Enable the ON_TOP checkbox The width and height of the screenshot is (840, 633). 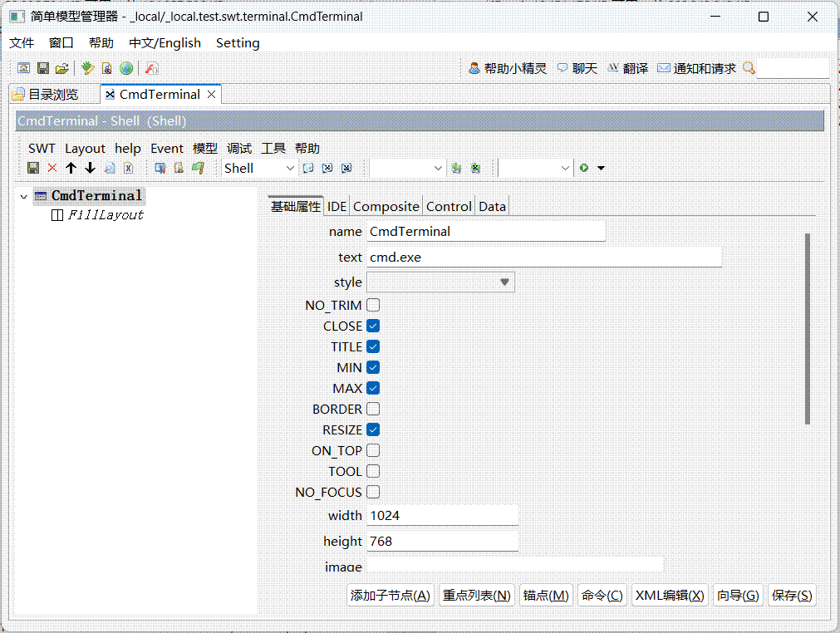pos(373,451)
